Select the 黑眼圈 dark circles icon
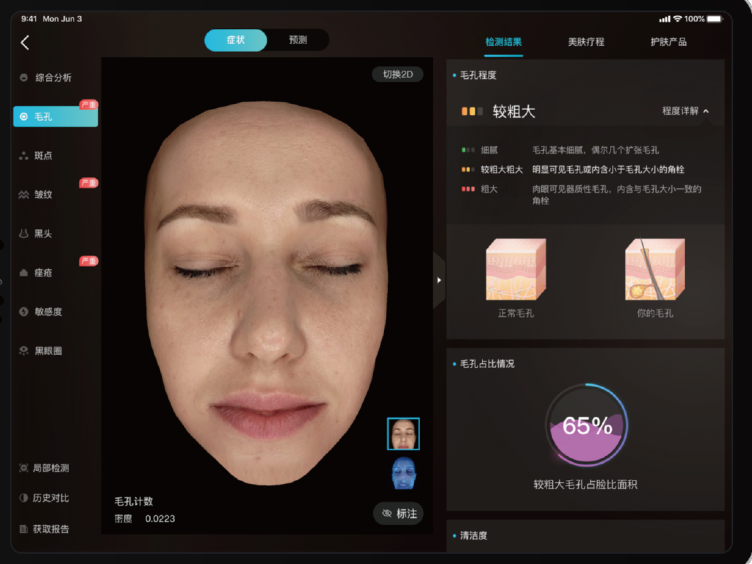The image size is (752, 564). tap(24, 351)
